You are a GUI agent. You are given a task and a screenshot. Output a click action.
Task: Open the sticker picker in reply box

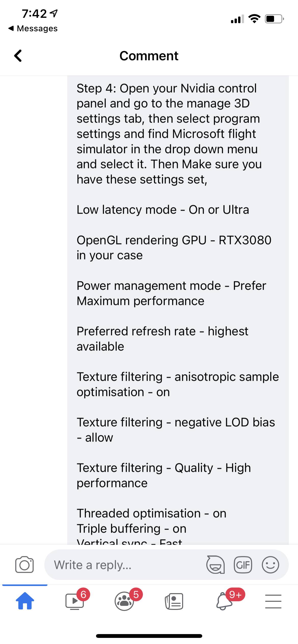click(215, 565)
